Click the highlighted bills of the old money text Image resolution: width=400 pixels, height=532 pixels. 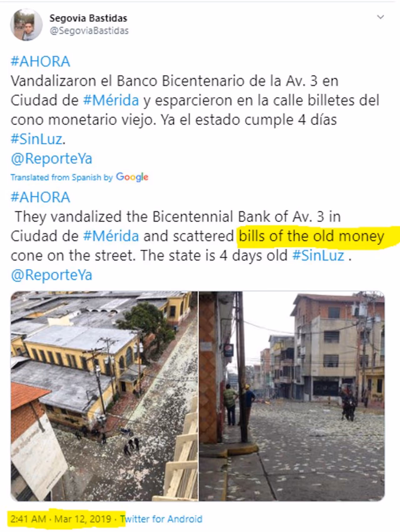click(312, 236)
